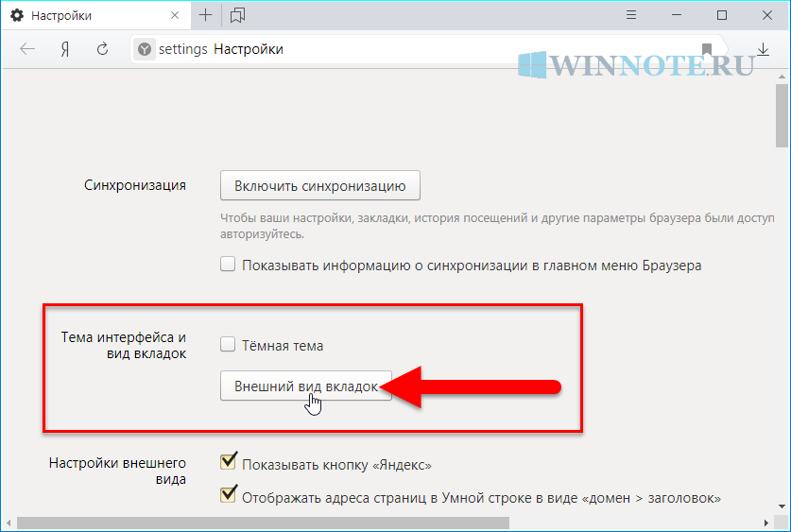791x532 pixels.
Task: Open the browser hamburger menu
Action: pos(631,15)
